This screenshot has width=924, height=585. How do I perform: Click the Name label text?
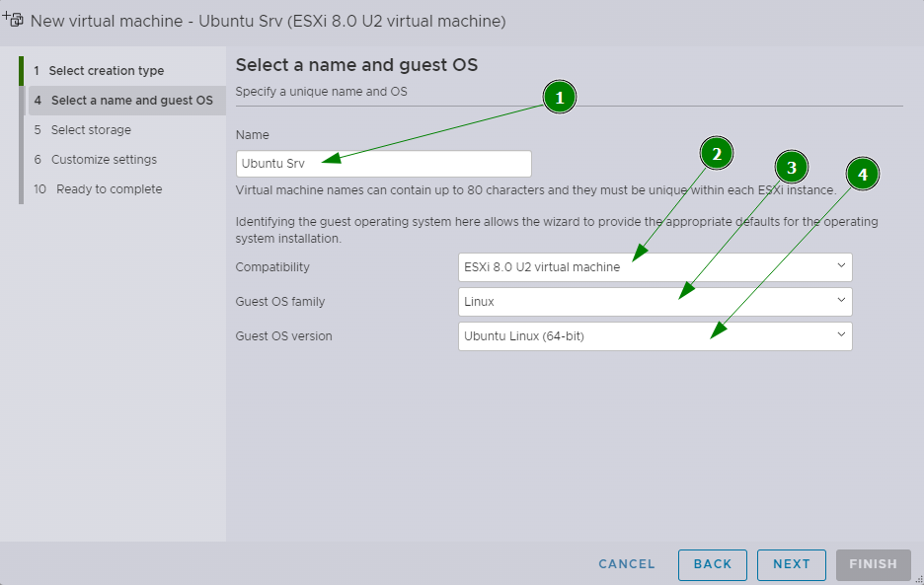point(252,135)
